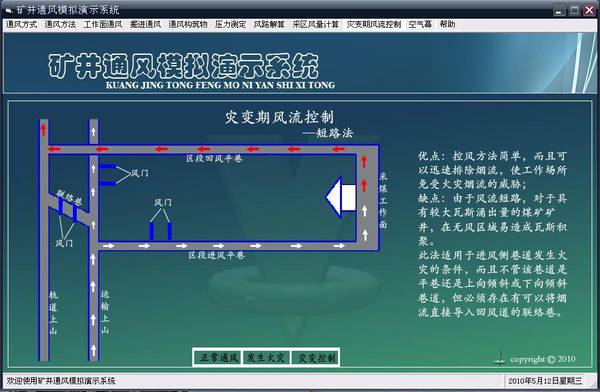
Task: Click the 发生火灾 button
Action: (x=266, y=358)
